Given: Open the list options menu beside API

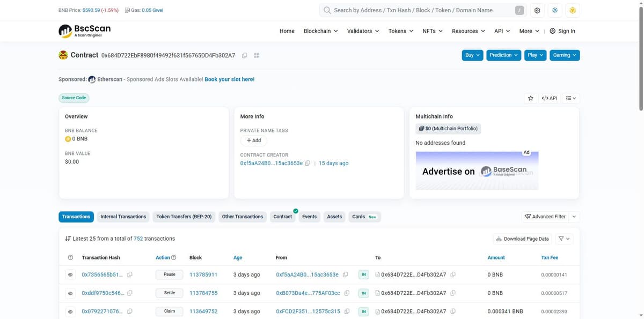Looking at the screenshot, I should pyautogui.click(x=571, y=98).
